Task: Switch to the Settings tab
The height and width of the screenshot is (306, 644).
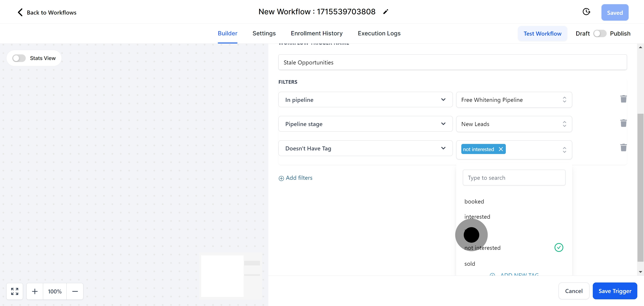Action: click(264, 33)
